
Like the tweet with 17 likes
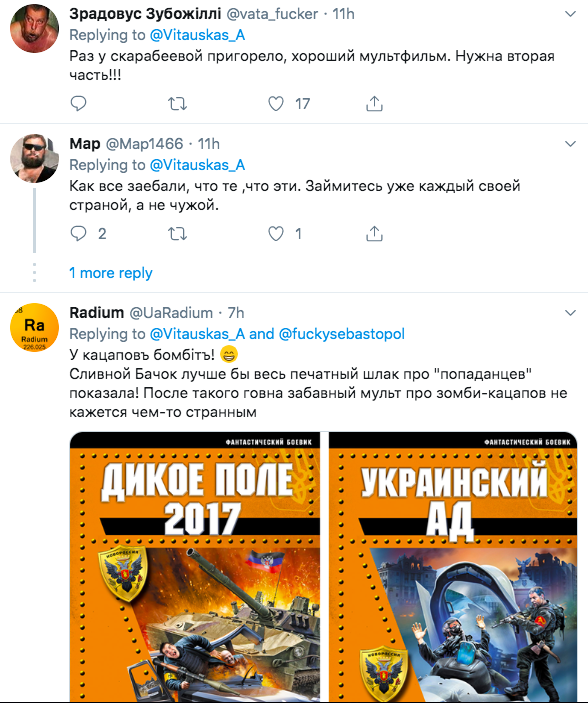coord(276,104)
